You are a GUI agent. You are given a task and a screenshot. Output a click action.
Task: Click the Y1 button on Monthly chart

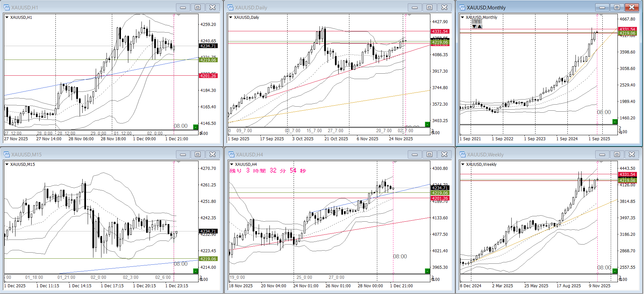tap(477, 22)
